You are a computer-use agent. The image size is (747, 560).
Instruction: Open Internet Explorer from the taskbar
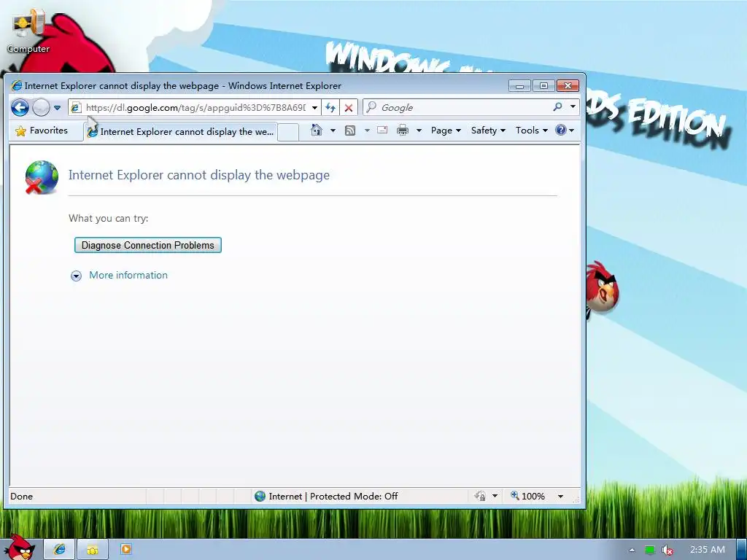[60, 550]
